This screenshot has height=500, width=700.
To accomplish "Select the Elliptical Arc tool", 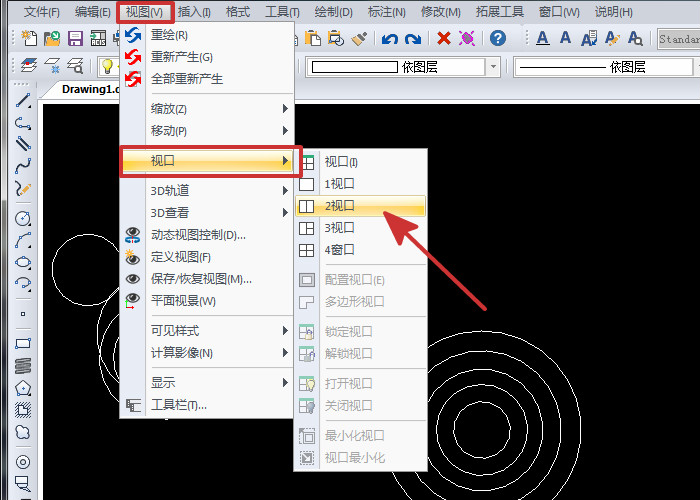I will click(x=23, y=283).
